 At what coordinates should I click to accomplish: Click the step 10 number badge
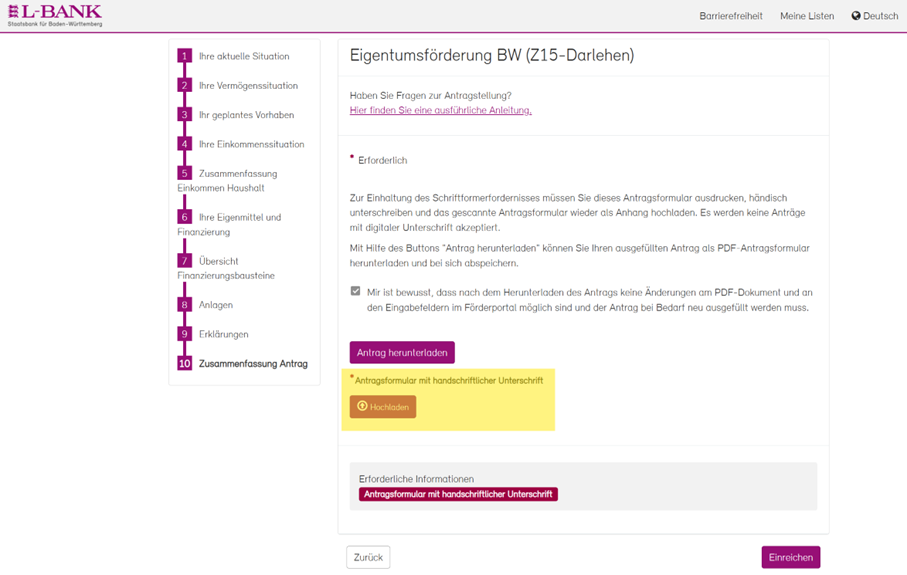(x=184, y=364)
